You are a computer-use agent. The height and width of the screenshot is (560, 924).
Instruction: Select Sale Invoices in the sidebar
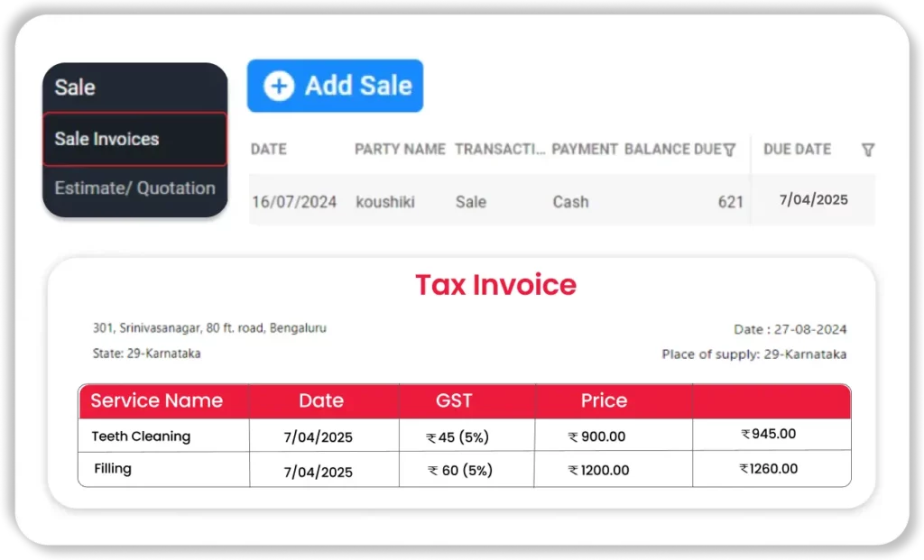click(106, 139)
